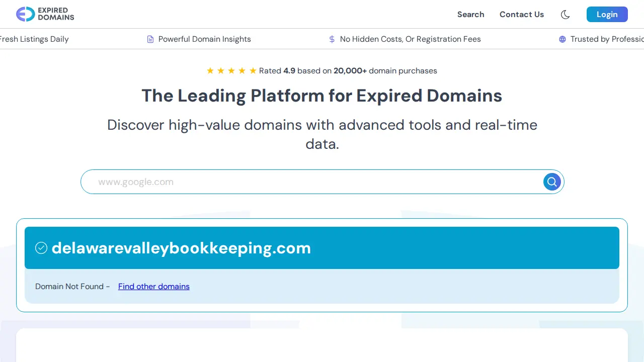
Task: Open the Search menu item
Action: 470,15
